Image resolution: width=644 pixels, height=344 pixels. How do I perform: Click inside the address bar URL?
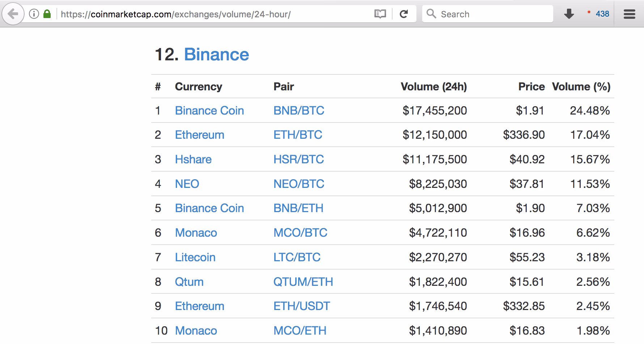tap(174, 14)
